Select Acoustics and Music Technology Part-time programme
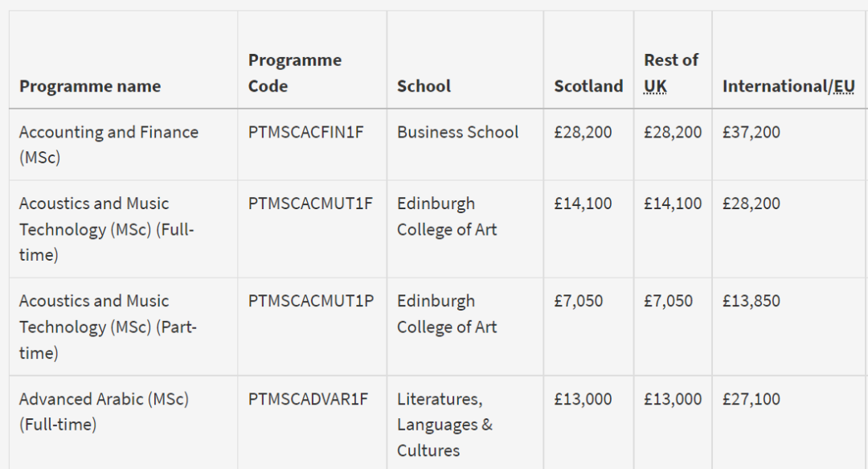 coord(107,327)
